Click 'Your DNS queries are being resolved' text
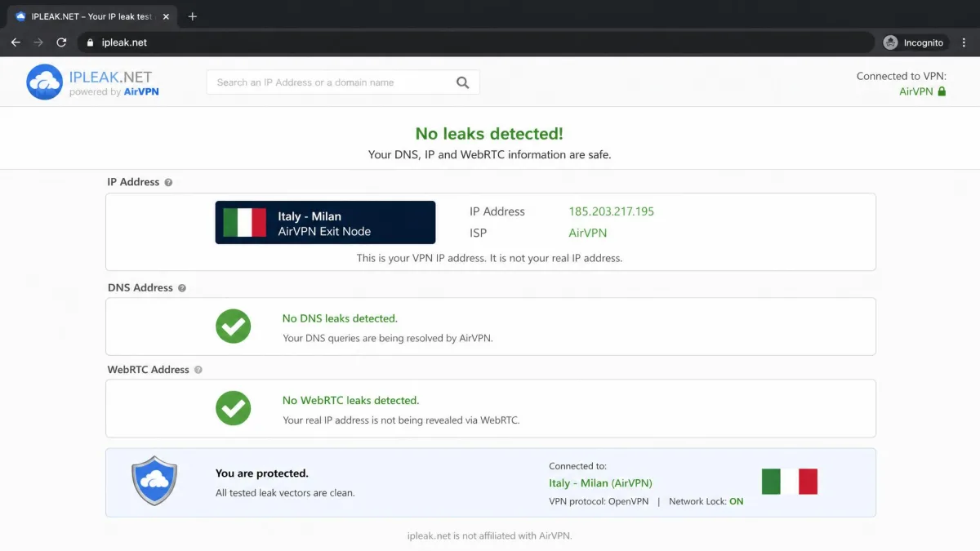 click(388, 338)
